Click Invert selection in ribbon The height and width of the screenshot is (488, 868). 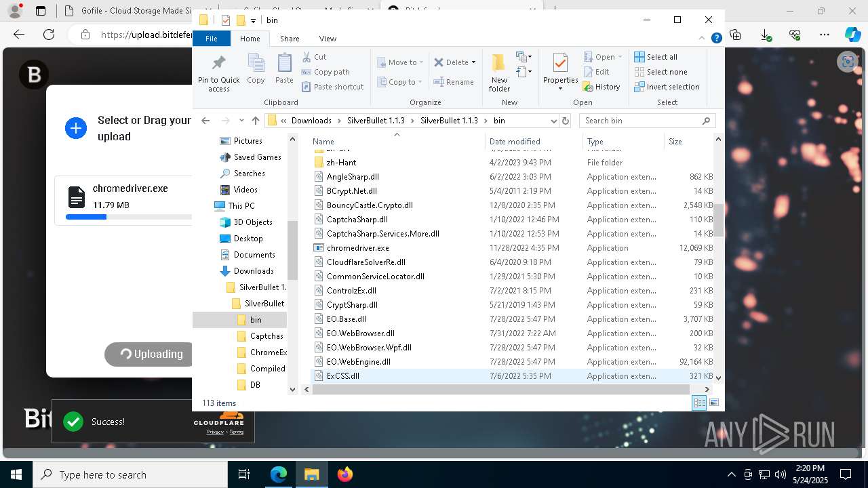tap(667, 87)
